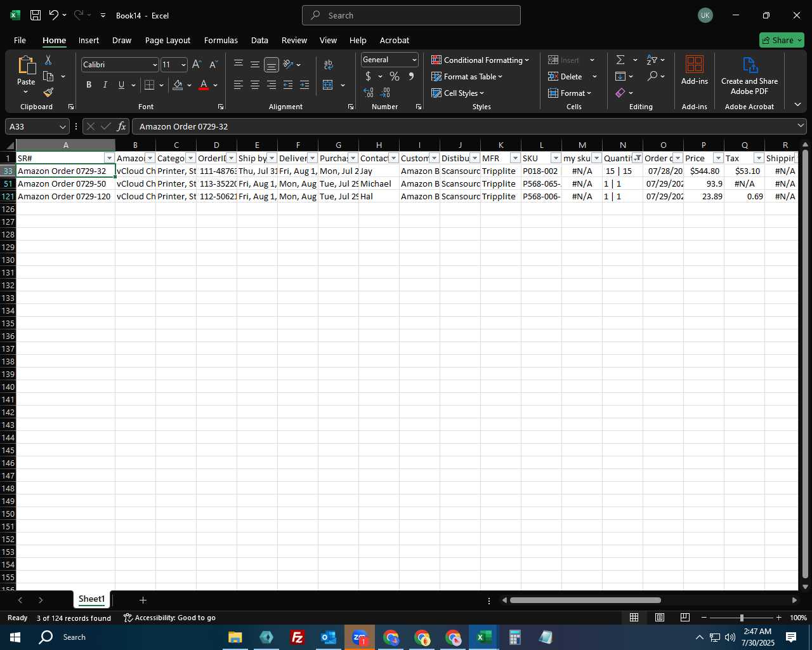Click the Undo arrow icon
This screenshot has width=812, height=650.
tap(54, 15)
